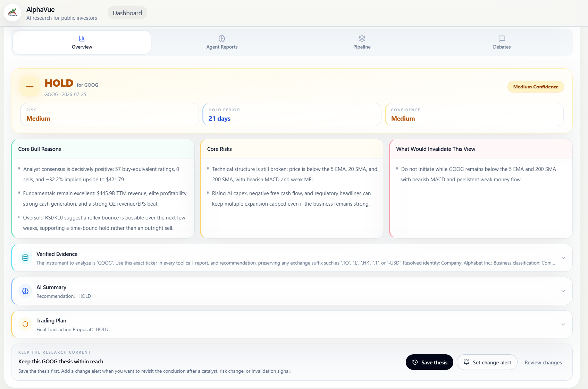Open the Debates tab
Viewport: 588px width, 389px height.
(x=502, y=42)
